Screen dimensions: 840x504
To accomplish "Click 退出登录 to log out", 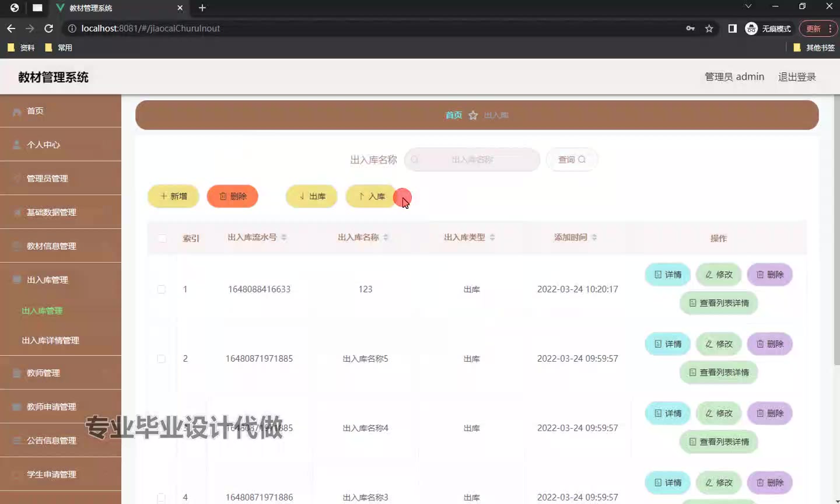I will point(797,77).
